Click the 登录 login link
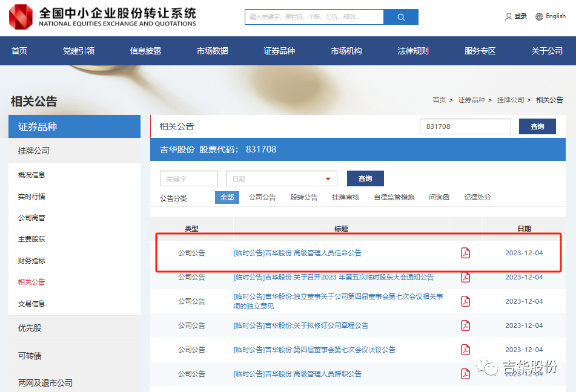Image resolution: width=576 pixels, height=392 pixels. pos(520,16)
